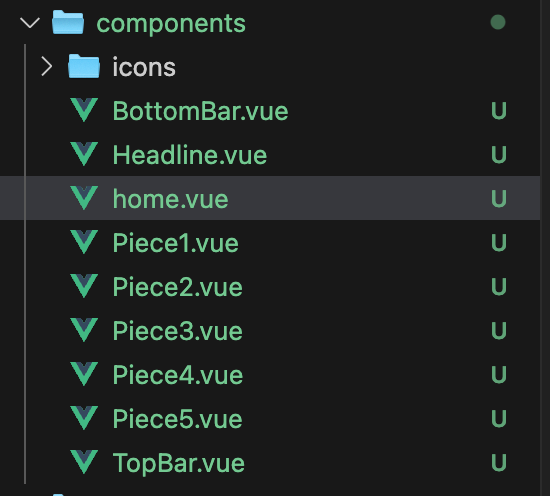
Task: Click the Vue icon beside BottomBar.vue
Action: coord(84,110)
